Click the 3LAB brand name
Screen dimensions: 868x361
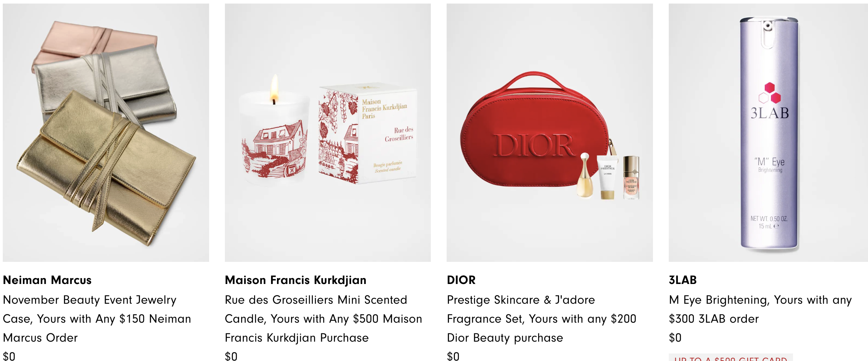(x=683, y=280)
